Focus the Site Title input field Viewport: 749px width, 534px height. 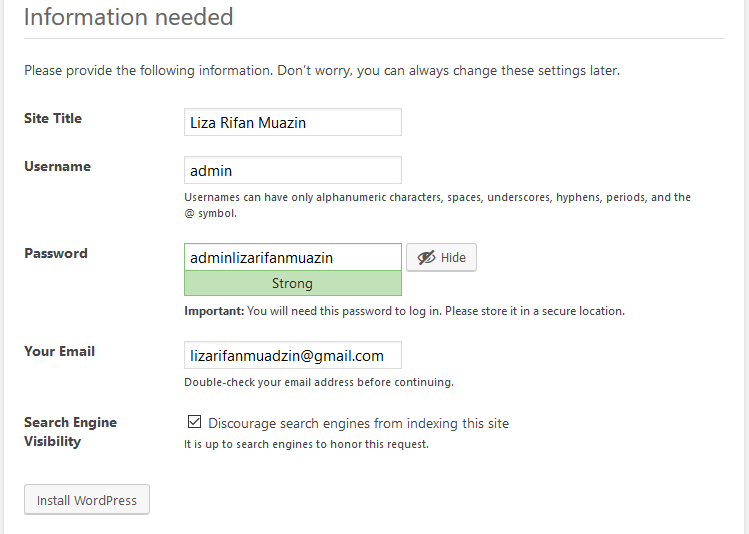click(x=293, y=123)
